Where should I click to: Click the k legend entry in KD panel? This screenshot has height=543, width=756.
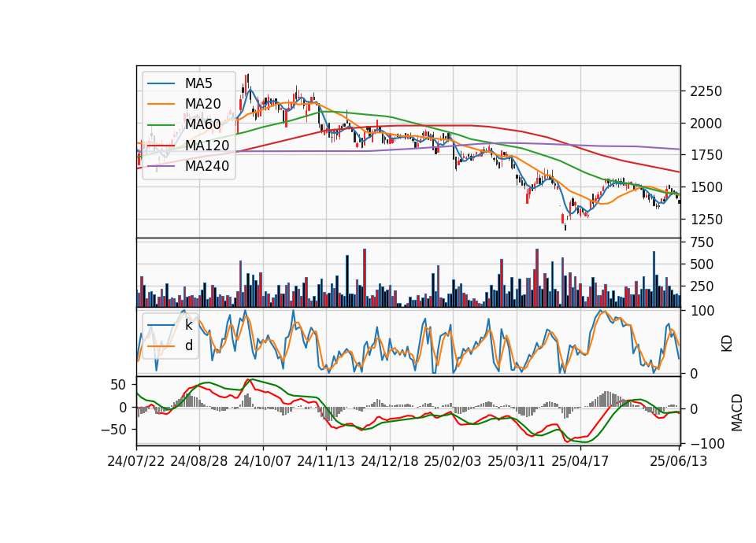tap(188, 325)
